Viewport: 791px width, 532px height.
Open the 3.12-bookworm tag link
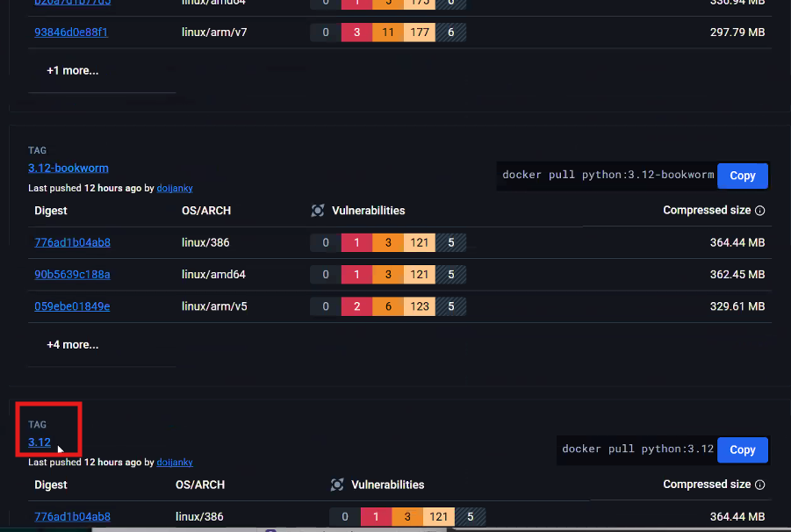(68, 168)
